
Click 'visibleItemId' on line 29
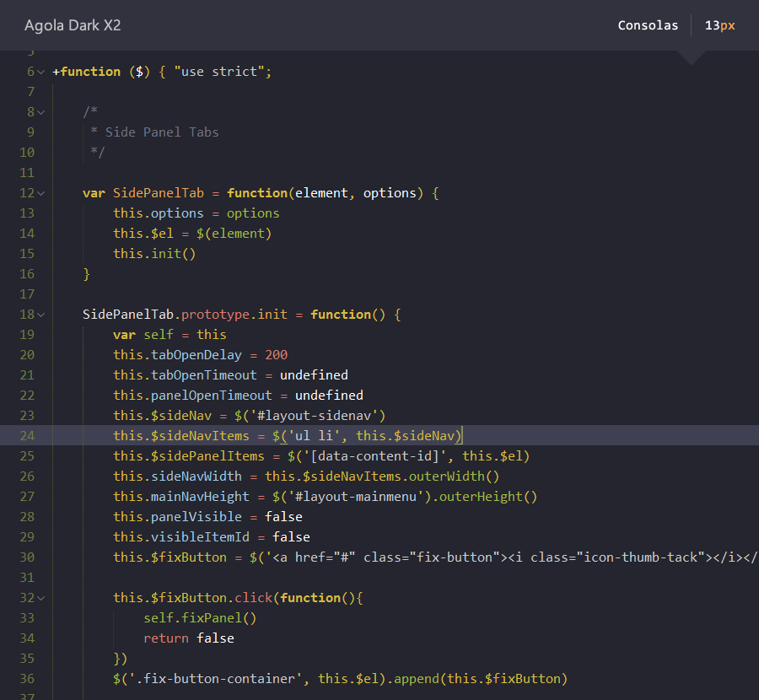(x=200, y=537)
